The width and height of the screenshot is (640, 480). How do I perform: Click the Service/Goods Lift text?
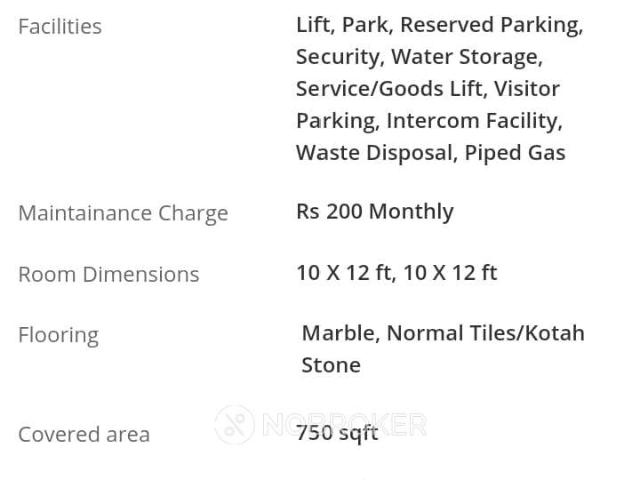tap(392, 89)
